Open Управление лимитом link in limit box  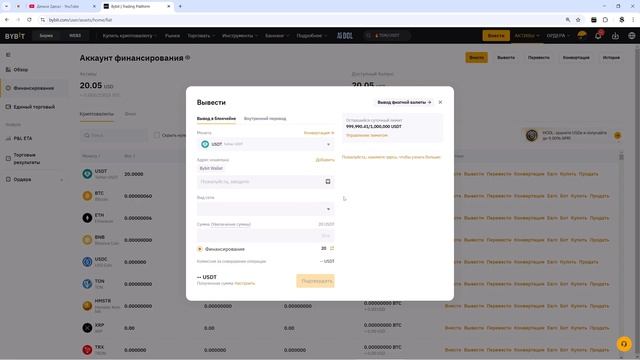tap(367, 135)
